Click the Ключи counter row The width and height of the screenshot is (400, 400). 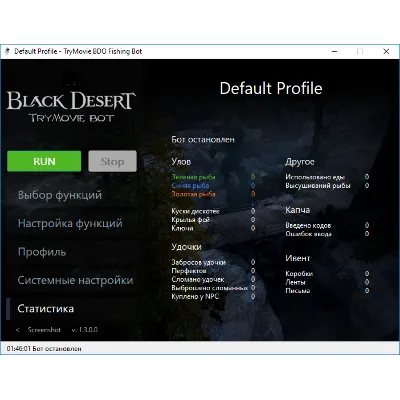(213, 228)
